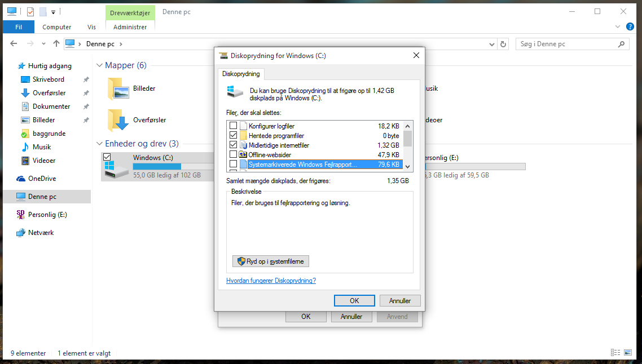Select the Offline-websider row
642x364 pixels.
point(314,154)
